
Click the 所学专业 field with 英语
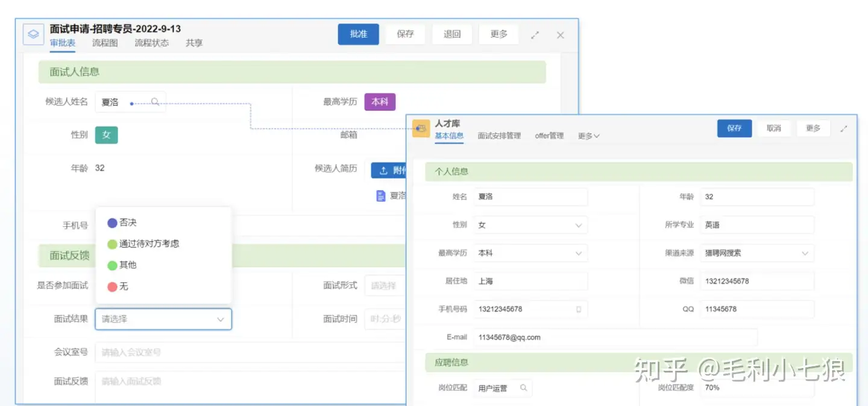(x=757, y=225)
